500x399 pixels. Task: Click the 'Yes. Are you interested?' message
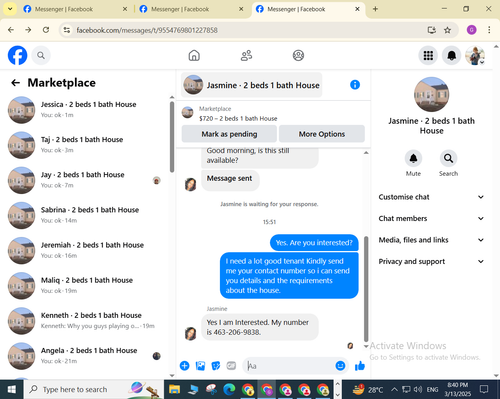[x=314, y=243]
